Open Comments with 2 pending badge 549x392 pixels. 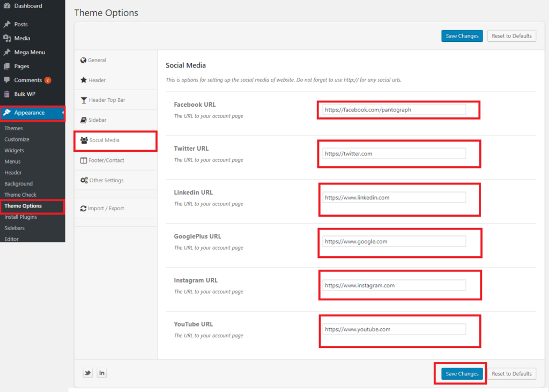coord(28,80)
